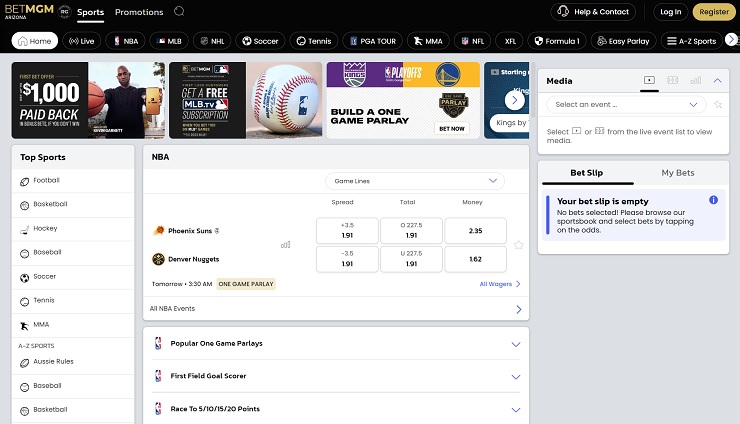Click the bet slip info icon
Screen dimensions: 740x424
[713, 200]
